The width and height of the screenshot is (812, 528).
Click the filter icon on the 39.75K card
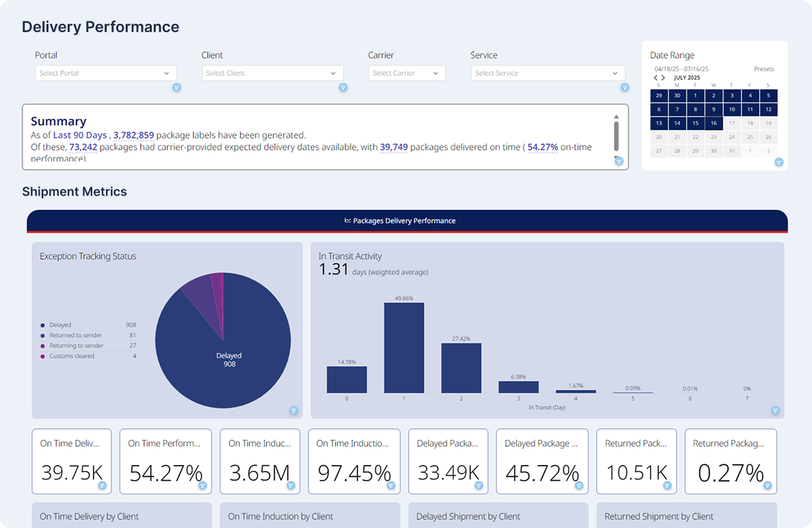(x=102, y=486)
